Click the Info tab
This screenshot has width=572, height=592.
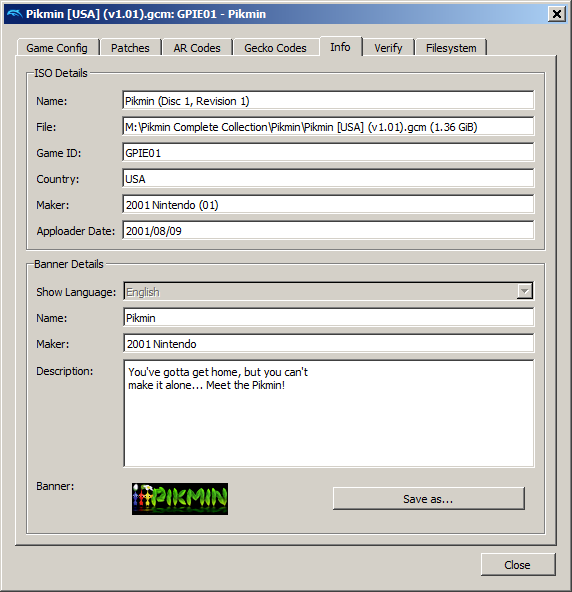click(x=341, y=47)
